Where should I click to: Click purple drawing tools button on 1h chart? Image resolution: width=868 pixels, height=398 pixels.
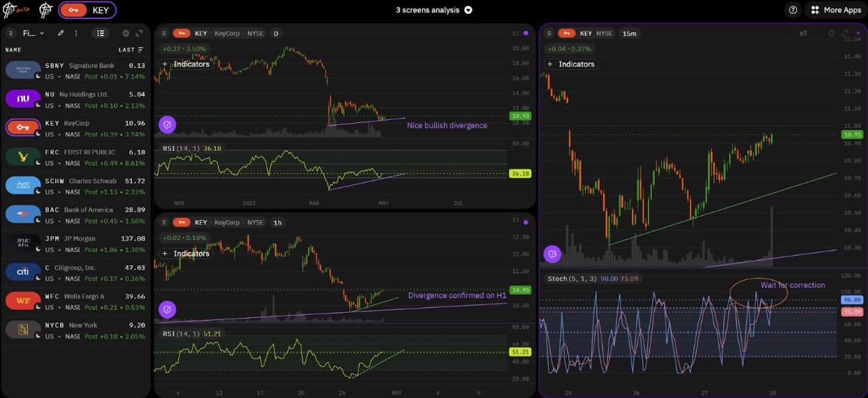click(x=167, y=309)
